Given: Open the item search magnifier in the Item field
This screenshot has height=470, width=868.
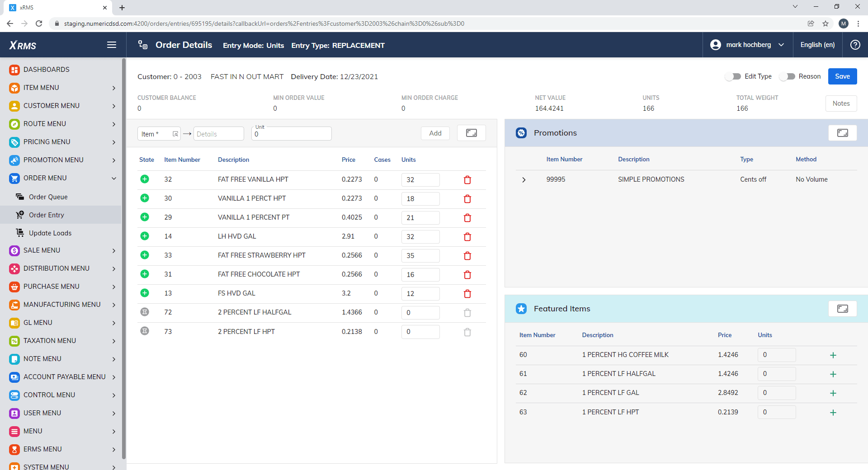Looking at the screenshot, I should coord(175,134).
